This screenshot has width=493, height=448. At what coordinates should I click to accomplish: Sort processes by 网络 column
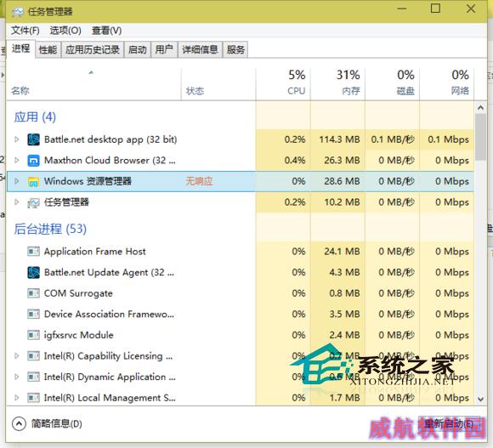[x=447, y=83]
